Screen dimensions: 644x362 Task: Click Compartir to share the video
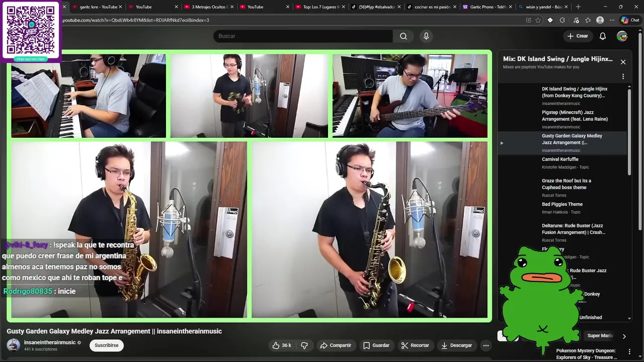coord(336,345)
